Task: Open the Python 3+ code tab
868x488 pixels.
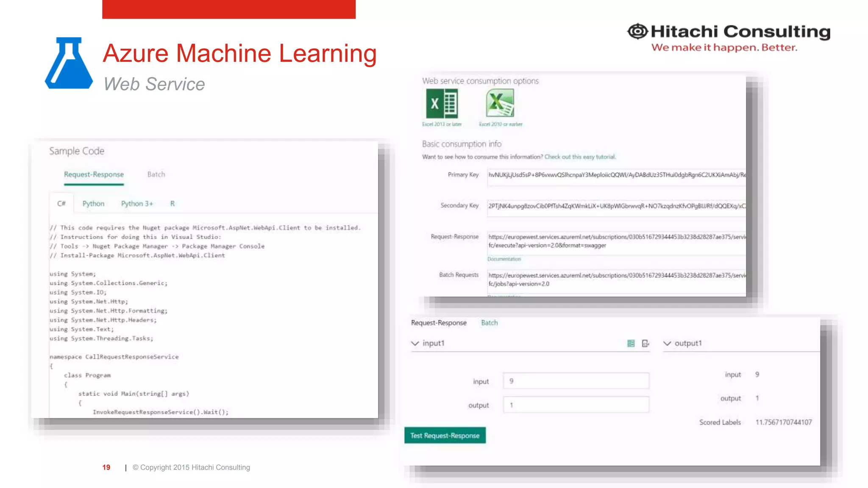Action: (x=137, y=204)
